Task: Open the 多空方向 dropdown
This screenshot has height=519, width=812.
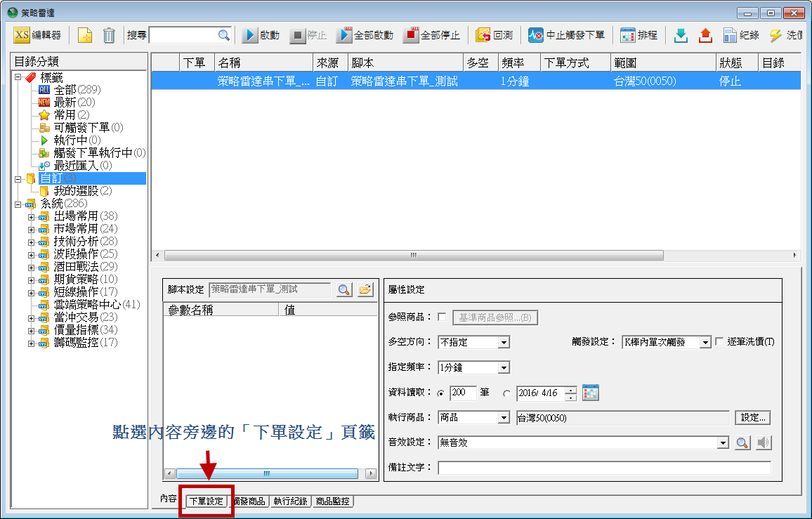Action: click(504, 343)
